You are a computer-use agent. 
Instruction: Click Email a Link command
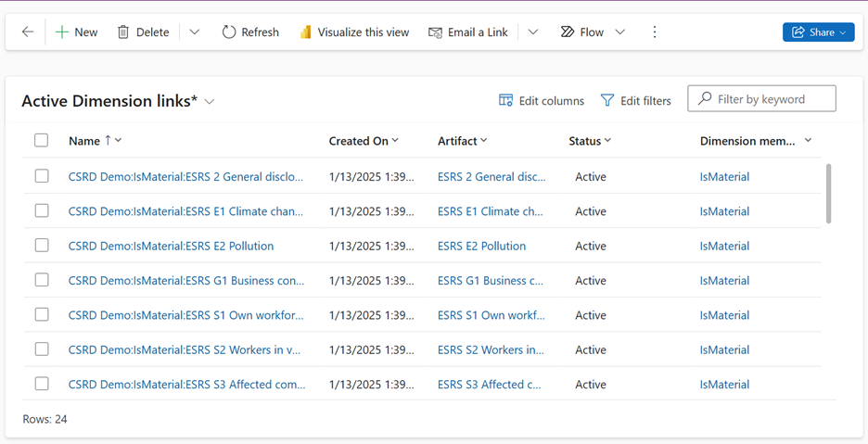(x=468, y=32)
